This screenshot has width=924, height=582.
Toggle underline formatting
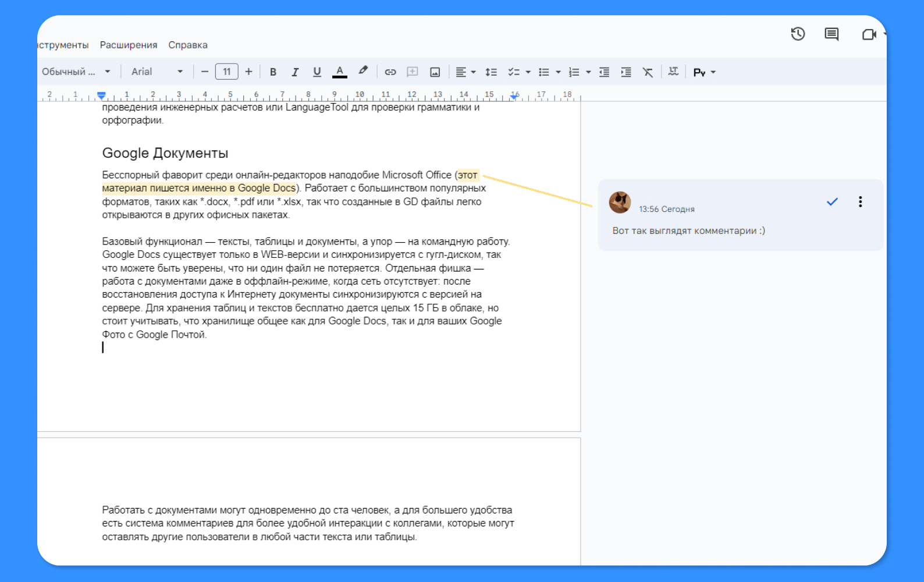coord(317,72)
